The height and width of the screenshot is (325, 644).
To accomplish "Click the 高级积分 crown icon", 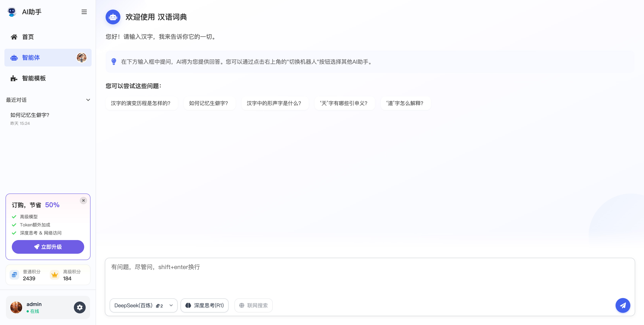I will tap(54, 275).
